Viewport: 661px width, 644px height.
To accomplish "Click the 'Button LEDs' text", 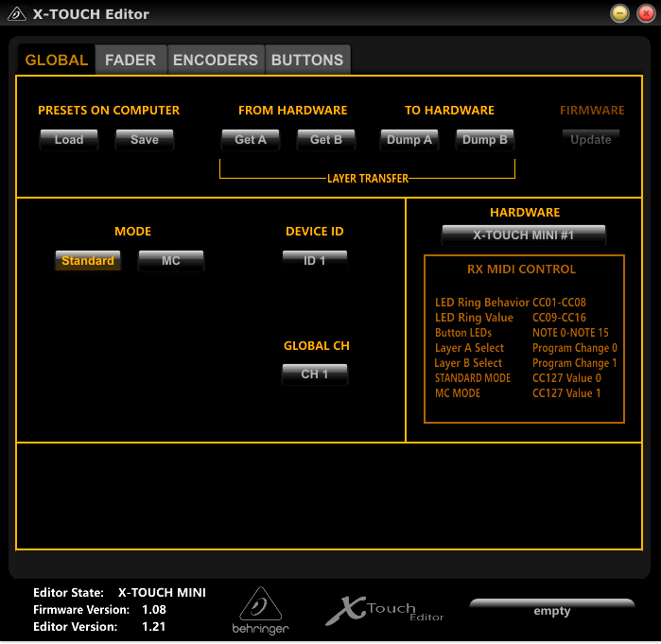I will click(x=463, y=333).
